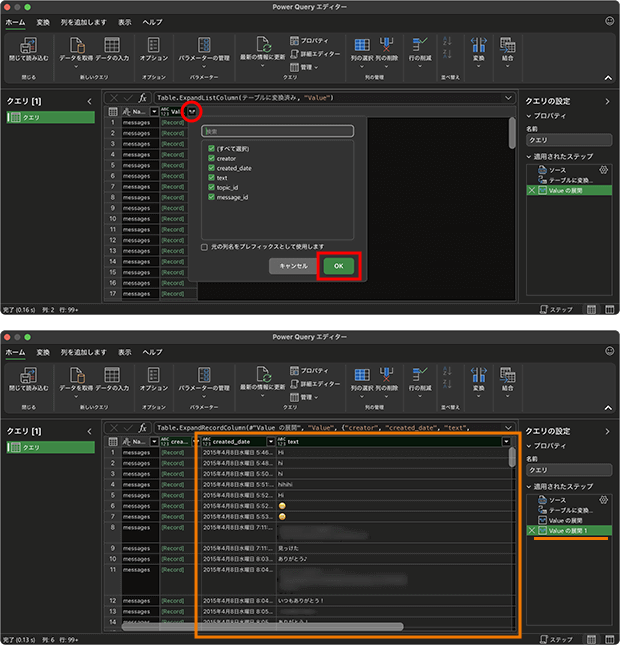The width and height of the screenshot is (620, 645).
Task: Click パラメーターの管理 icon in top window
Action: pos(204,45)
